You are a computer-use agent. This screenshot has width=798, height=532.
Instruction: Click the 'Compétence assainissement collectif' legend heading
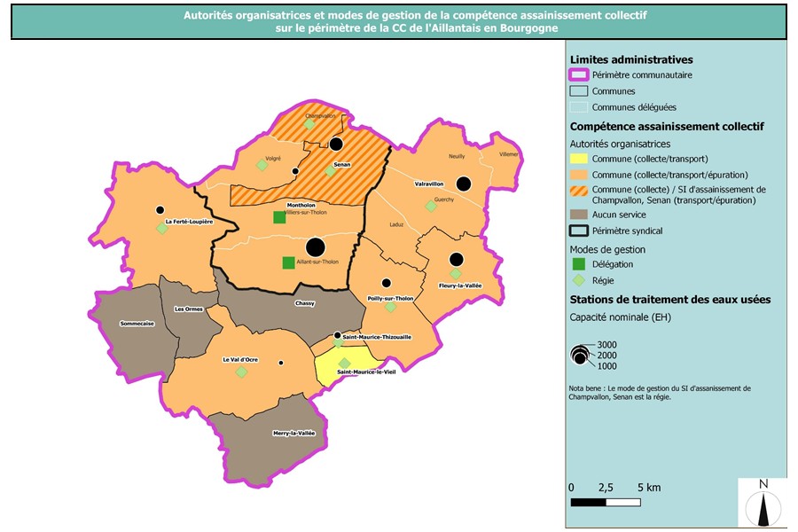[667, 126]
